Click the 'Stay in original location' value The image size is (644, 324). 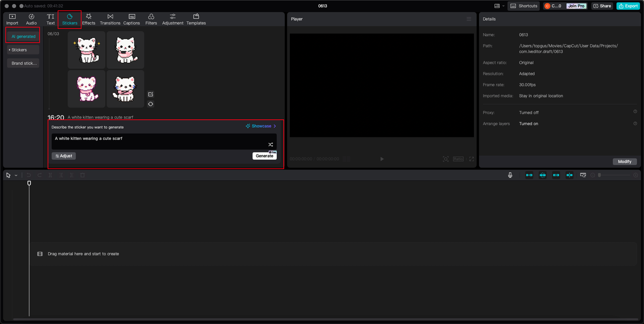[x=541, y=96]
